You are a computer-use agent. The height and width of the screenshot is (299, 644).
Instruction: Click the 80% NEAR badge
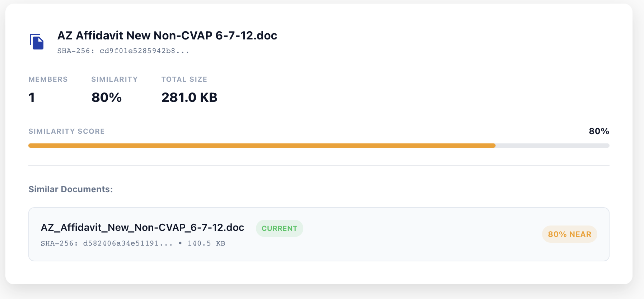tap(569, 234)
